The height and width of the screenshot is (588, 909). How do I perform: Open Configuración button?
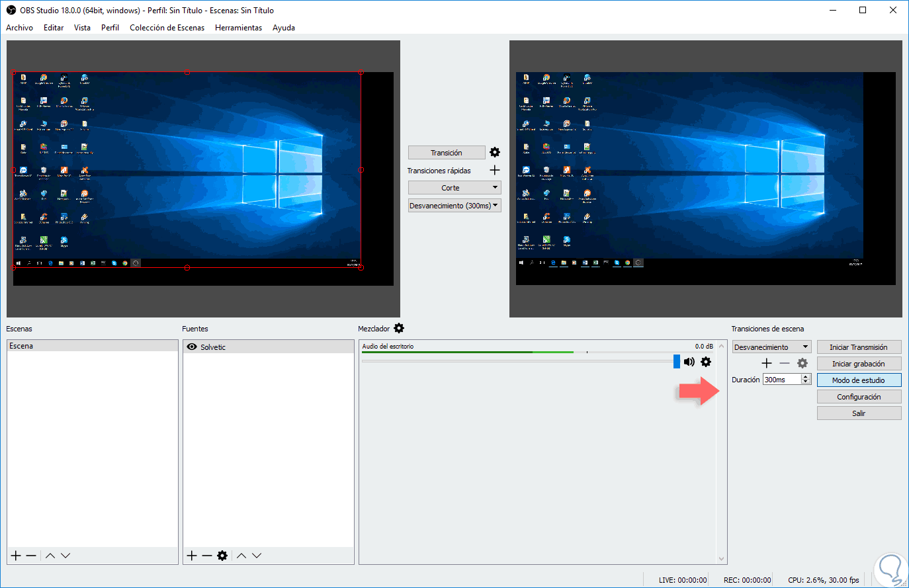click(859, 397)
